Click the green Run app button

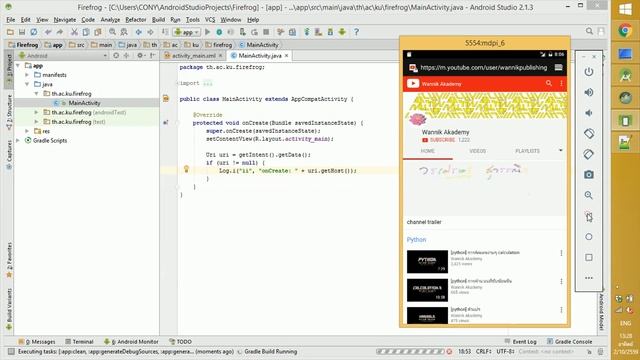207,32
